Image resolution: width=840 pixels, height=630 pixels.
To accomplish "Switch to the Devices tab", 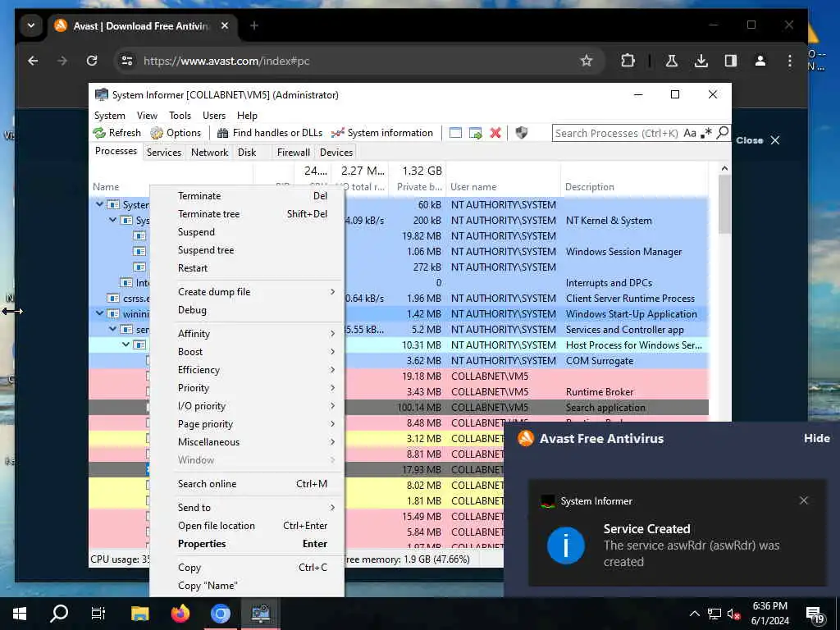I will (x=336, y=152).
